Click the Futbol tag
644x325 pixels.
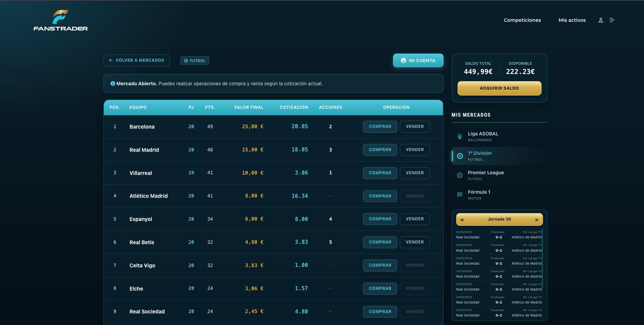(195, 61)
